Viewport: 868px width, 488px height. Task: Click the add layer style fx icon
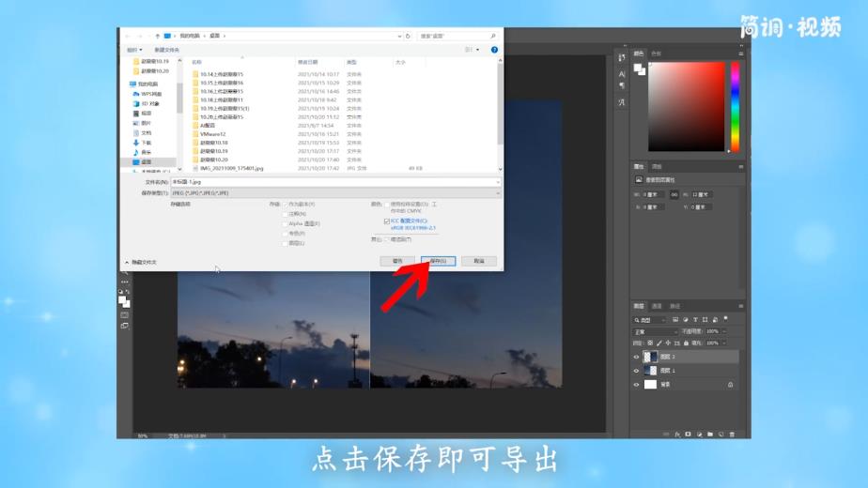(676, 435)
